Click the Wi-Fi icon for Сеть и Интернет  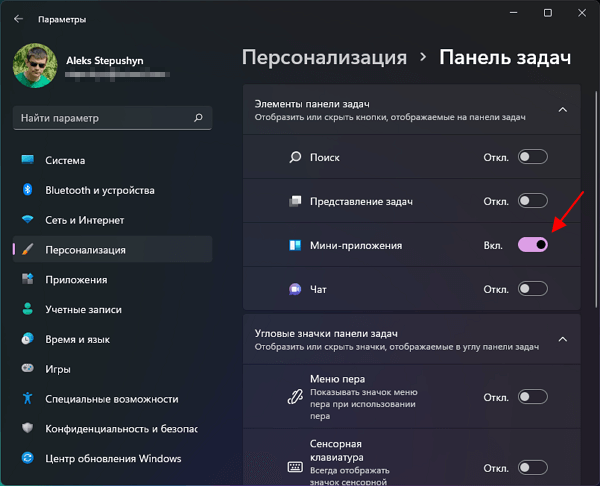click(x=28, y=219)
